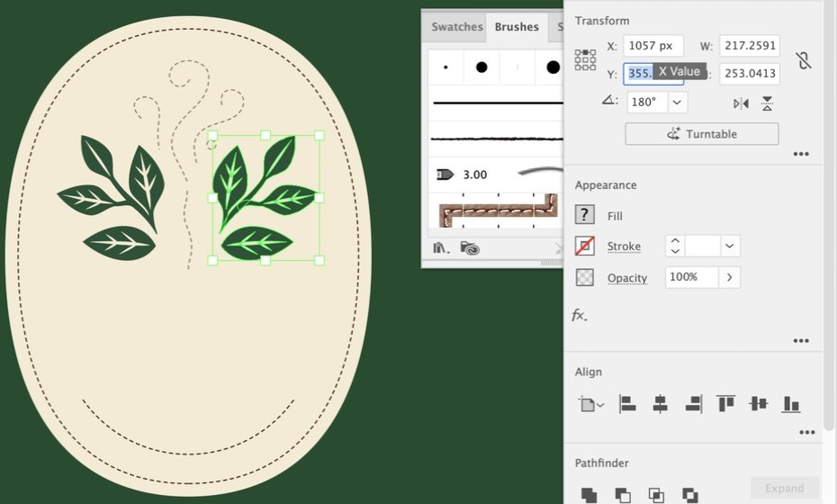This screenshot has width=837, height=504.
Task: Click Horizontal Align Center icon
Action: [661, 404]
